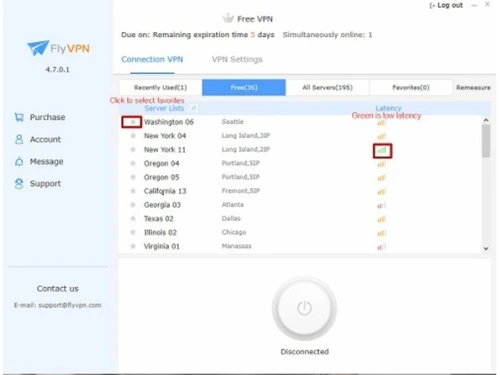Click the Log out link

coord(450,5)
